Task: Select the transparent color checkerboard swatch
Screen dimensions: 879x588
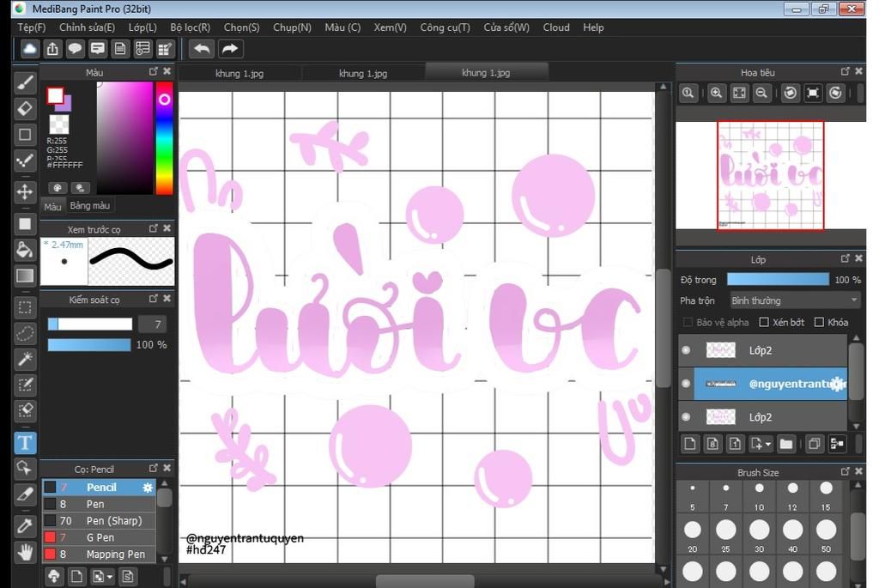Action: 59,124
